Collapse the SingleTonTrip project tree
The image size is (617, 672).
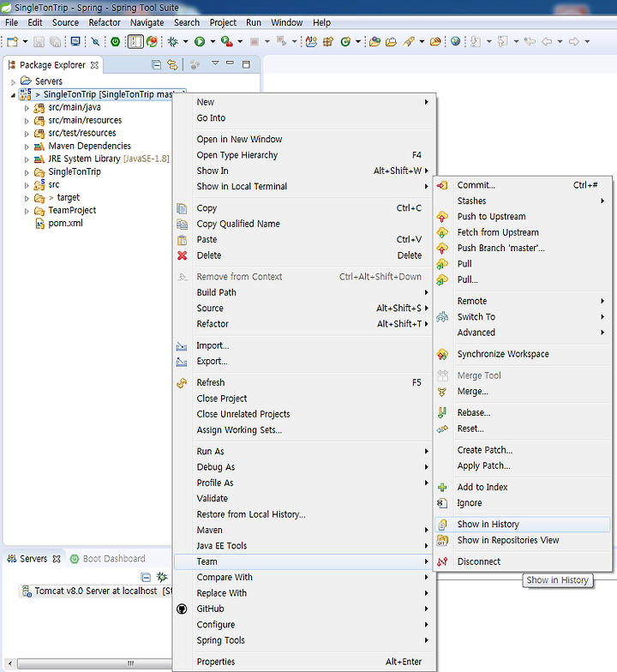[13, 95]
